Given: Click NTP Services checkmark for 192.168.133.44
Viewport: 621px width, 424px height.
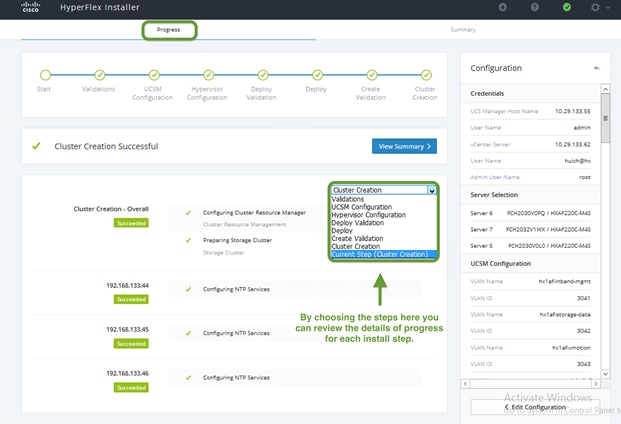Looking at the screenshot, I should click(x=189, y=289).
